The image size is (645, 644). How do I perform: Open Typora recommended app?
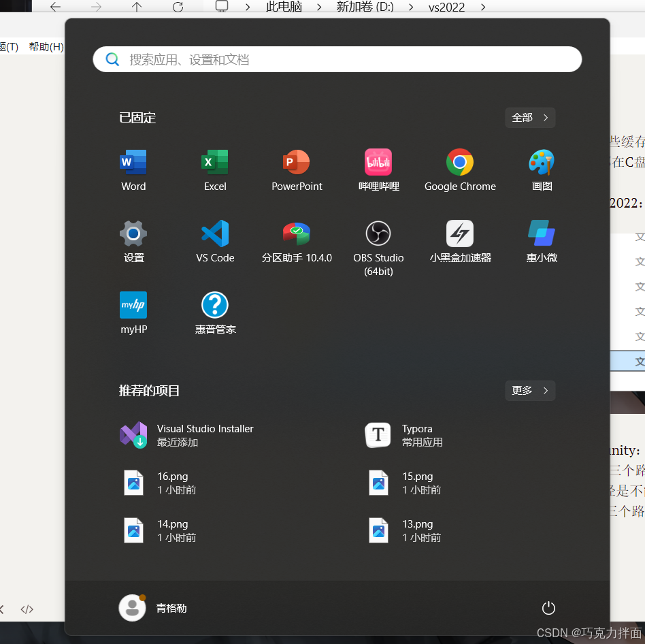point(404,435)
